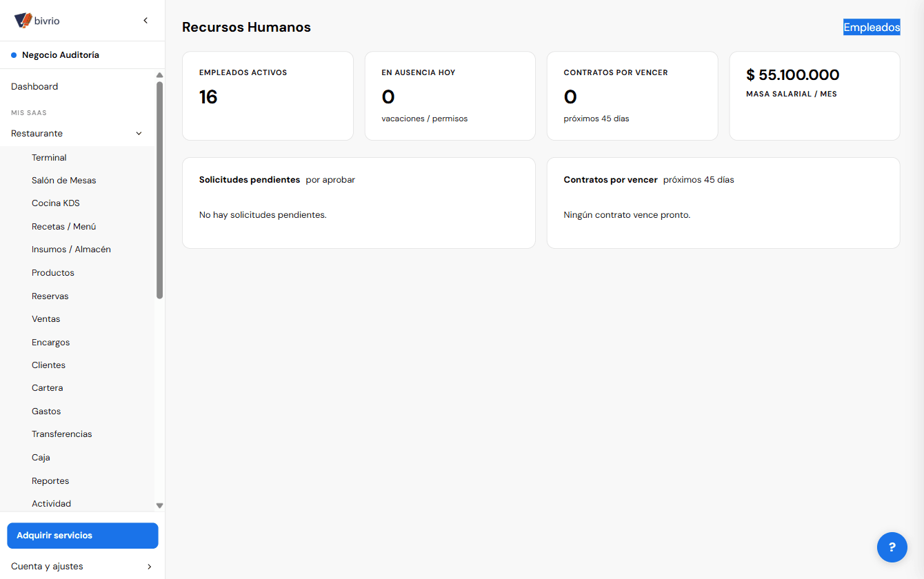Click Adquirir servicios button
924x579 pixels.
tap(83, 536)
